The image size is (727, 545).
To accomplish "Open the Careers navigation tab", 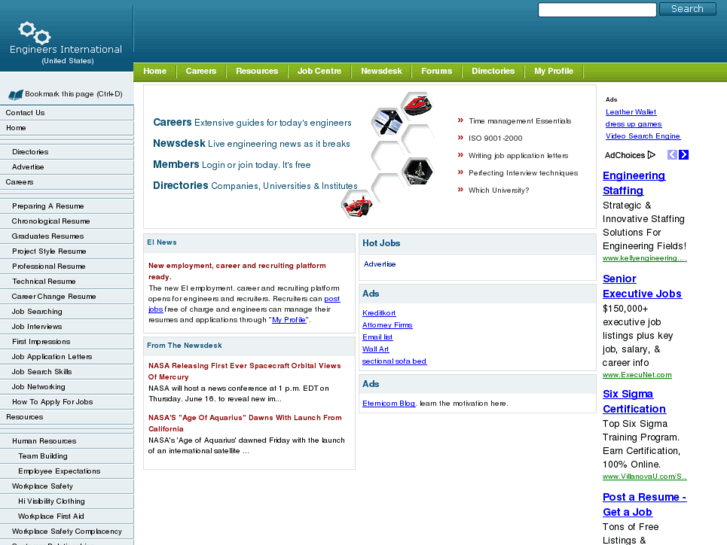I will tap(201, 71).
